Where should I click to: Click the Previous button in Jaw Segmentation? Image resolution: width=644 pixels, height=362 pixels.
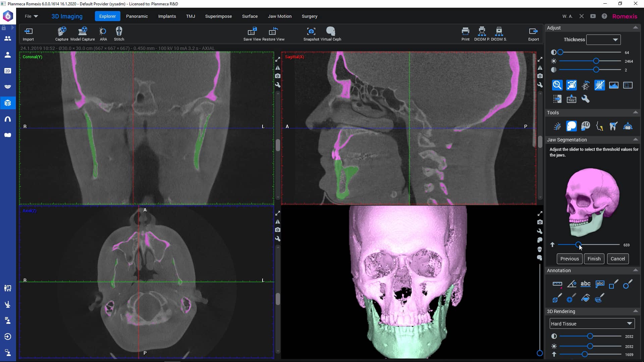[x=569, y=258]
